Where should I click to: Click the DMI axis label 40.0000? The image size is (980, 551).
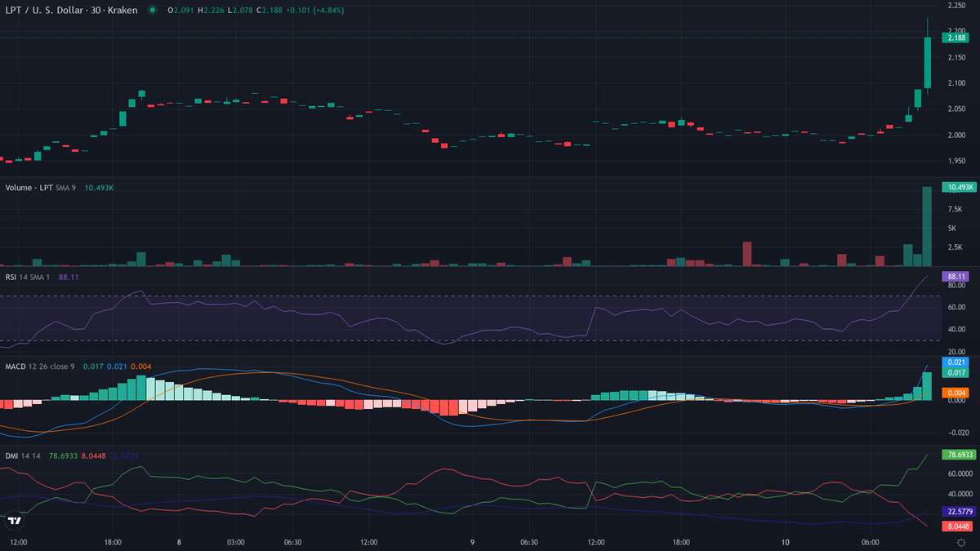coord(960,494)
